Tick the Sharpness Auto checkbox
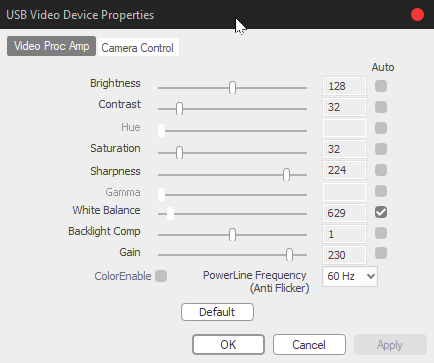 (x=381, y=170)
